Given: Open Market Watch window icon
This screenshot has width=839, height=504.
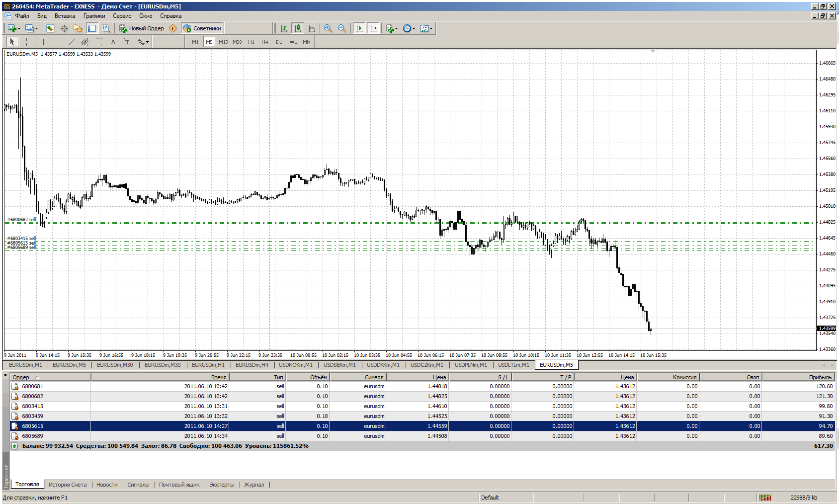Looking at the screenshot, I should [50, 28].
